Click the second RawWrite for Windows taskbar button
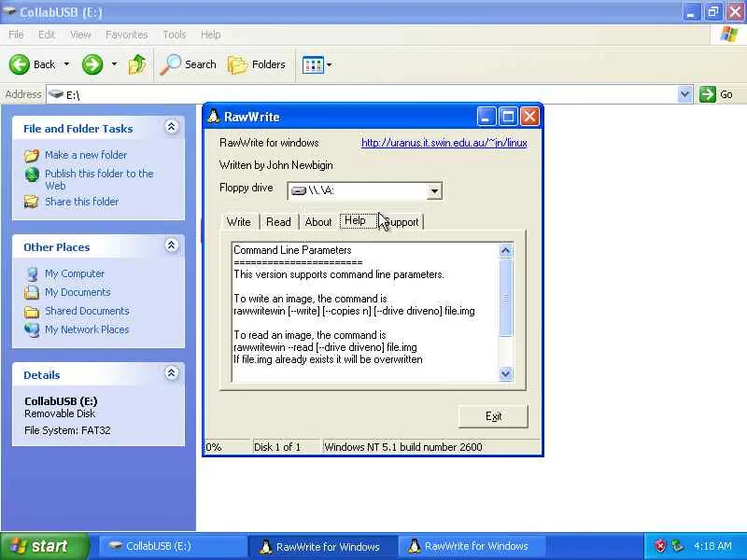This screenshot has height=560, width=747. 472,546
